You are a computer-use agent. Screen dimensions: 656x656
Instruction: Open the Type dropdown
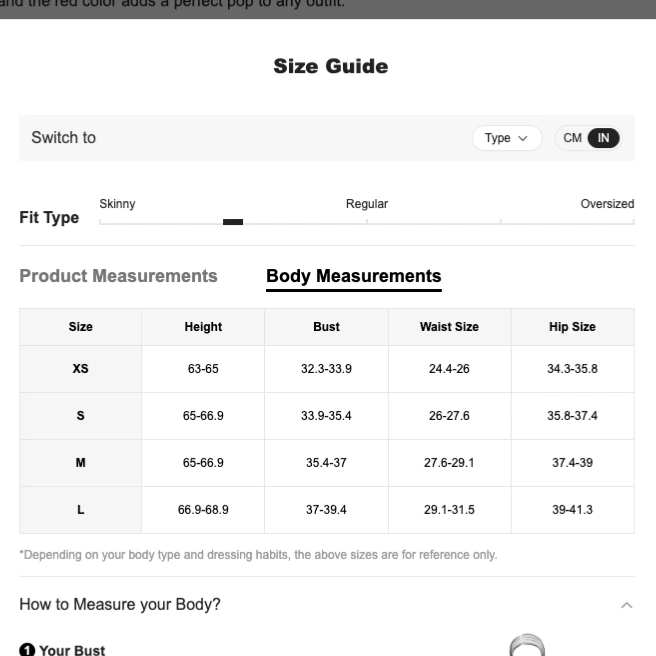[507, 138]
